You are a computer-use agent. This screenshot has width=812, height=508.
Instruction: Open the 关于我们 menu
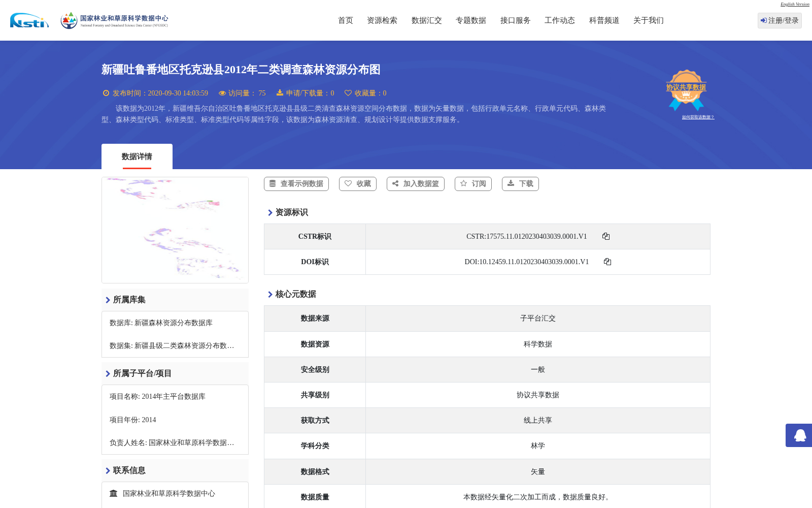click(649, 20)
